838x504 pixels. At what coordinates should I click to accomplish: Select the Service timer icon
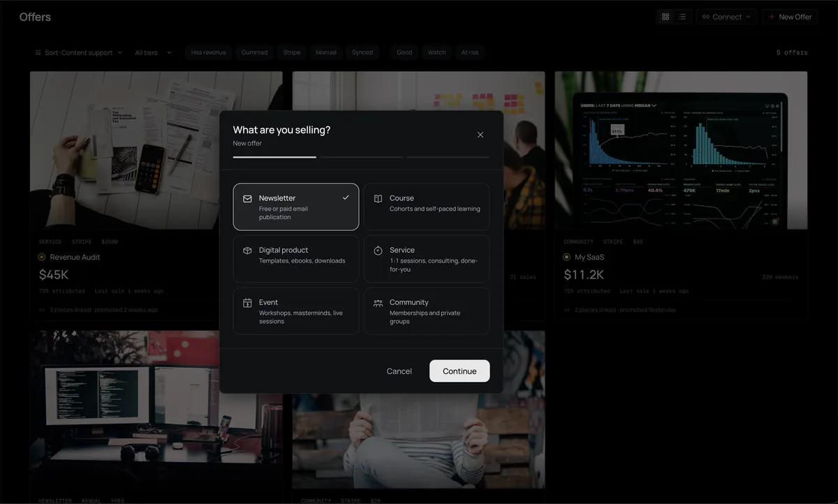pyautogui.click(x=378, y=251)
